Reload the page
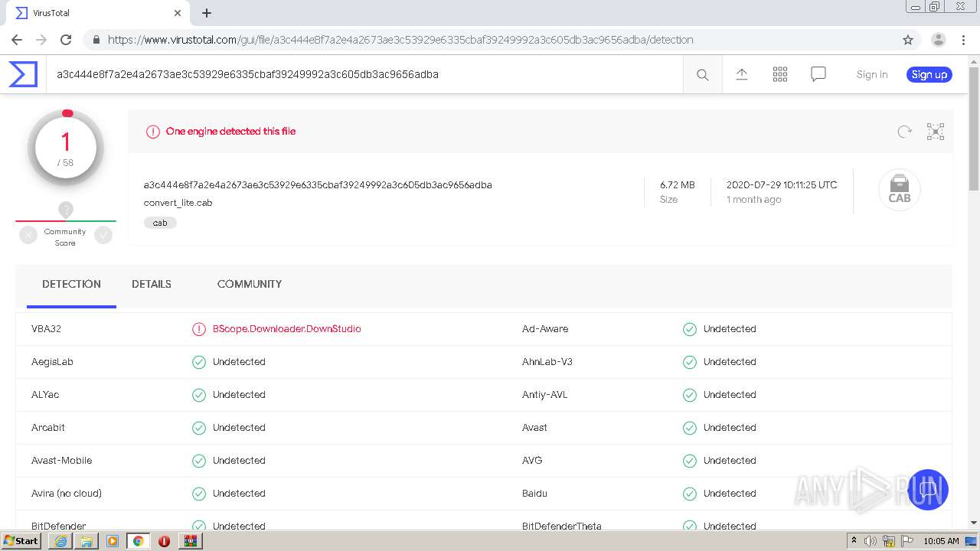 point(66,40)
